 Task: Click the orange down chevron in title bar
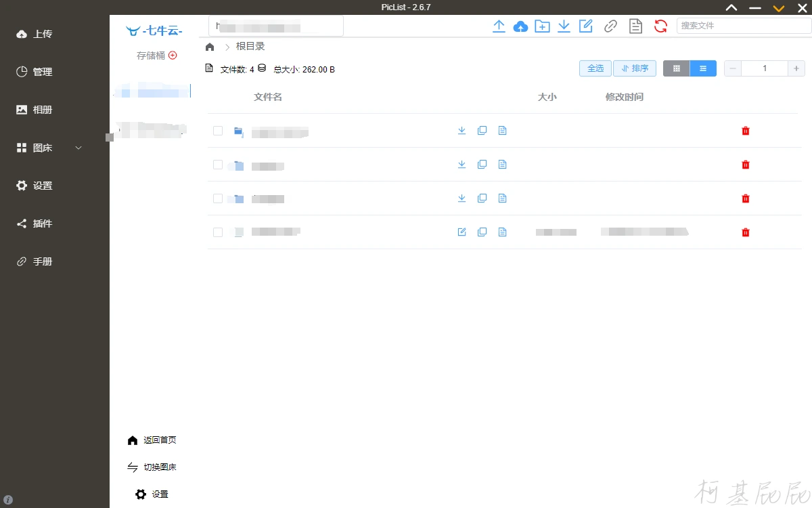(x=779, y=8)
